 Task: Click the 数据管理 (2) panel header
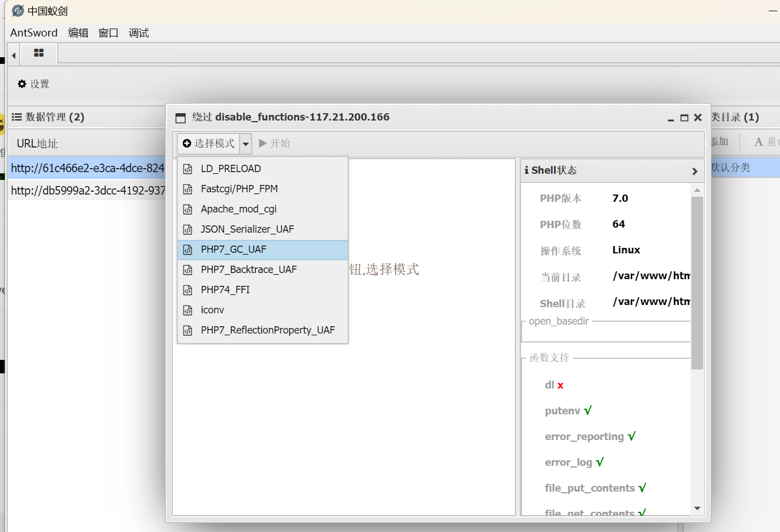coord(87,117)
